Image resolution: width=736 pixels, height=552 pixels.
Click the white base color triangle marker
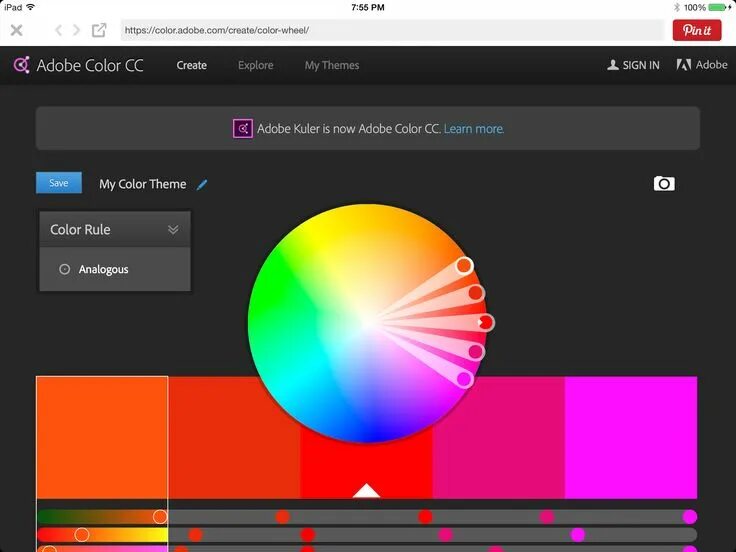pyautogui.click(x=366, y=491)
